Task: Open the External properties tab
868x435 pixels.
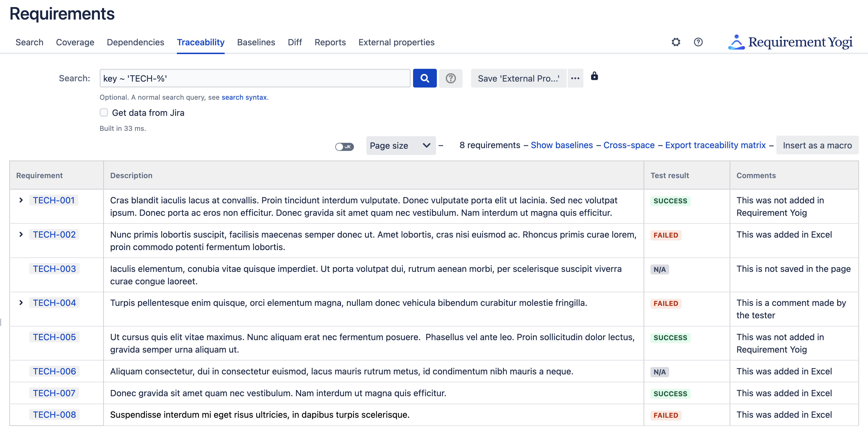Action: point(396,42)
